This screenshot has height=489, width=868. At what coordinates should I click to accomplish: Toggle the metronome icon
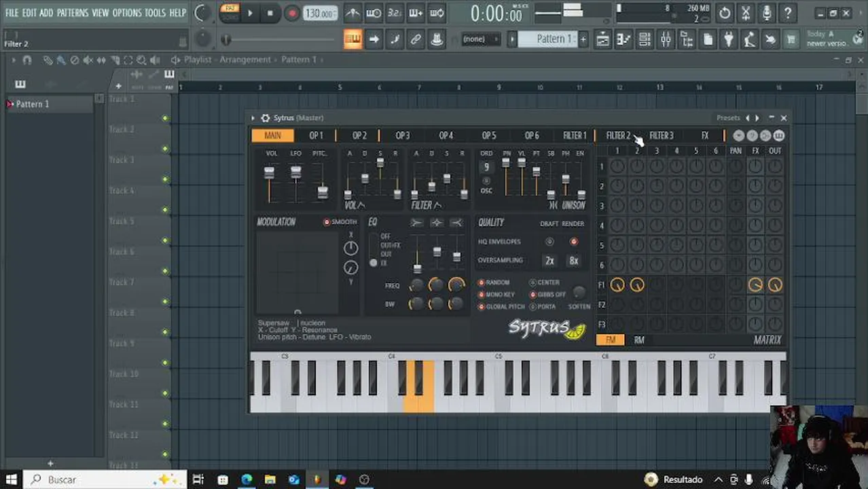tap(352, 13)
